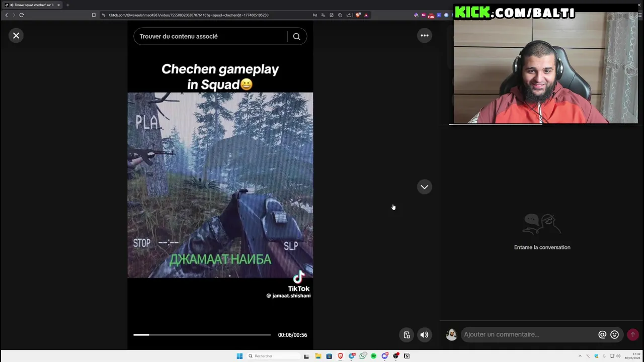Open a new browser tab

click(67, 5)
